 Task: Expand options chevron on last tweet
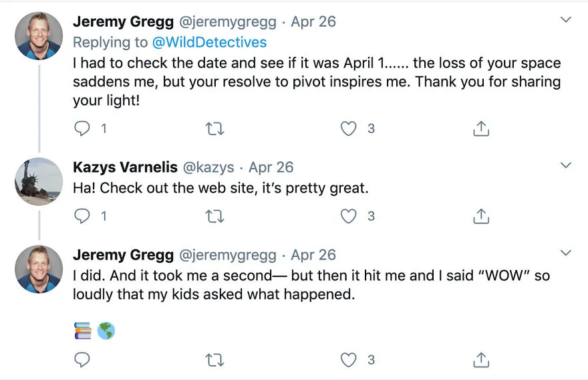(x=565, y=253)
